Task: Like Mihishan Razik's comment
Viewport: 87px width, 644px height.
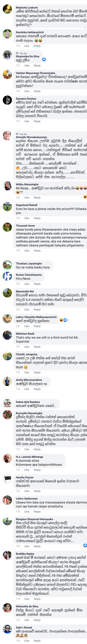Action: point(27,347)
